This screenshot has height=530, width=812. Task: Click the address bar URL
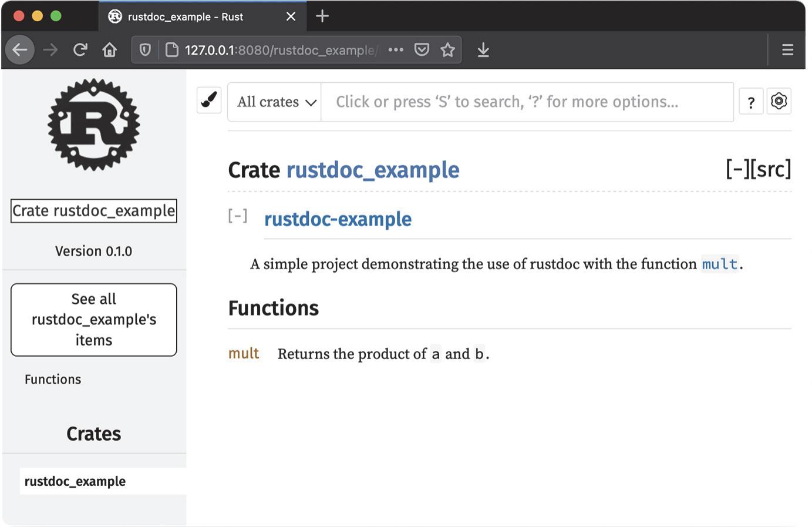click(x=281, y=50)
